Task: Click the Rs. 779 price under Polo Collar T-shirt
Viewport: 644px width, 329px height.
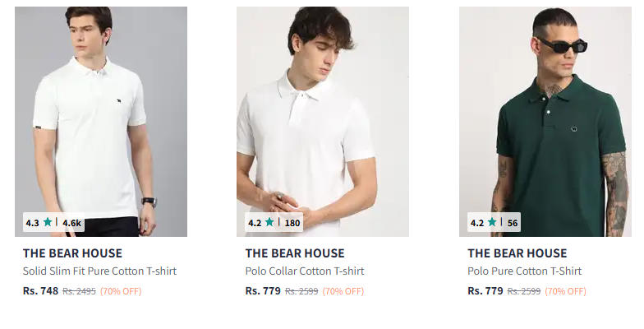Action: pyautogui.click(x=263, y=290)
